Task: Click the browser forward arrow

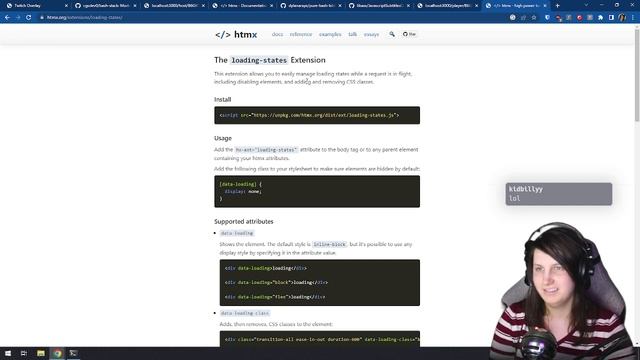Action: click(18, 18)
